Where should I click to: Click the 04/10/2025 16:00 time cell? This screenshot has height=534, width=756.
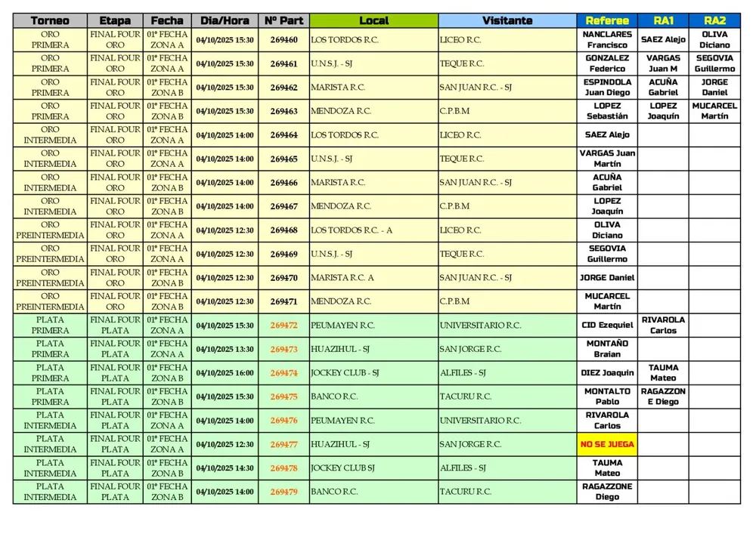click(x=225, y=373)
